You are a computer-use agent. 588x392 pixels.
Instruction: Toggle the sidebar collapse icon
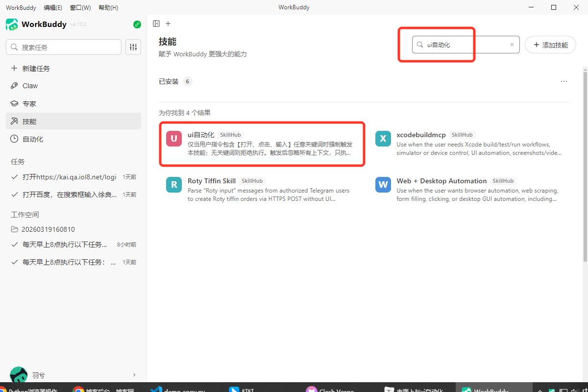[156, 24]
